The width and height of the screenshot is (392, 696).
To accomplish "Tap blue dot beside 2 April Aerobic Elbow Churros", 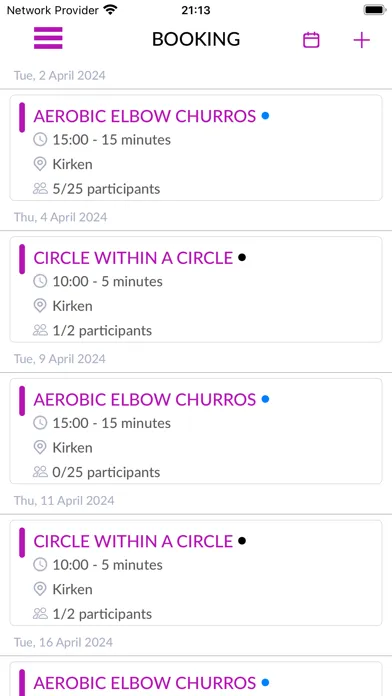I will click(265, 116).
